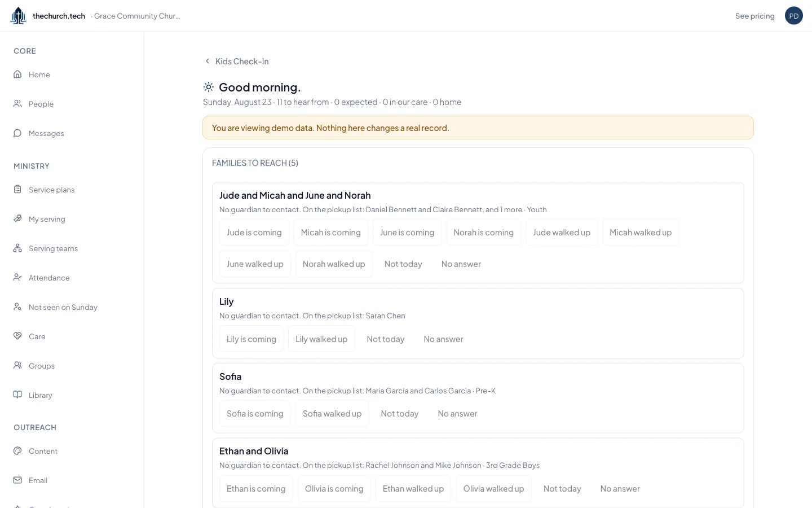Mark Ethan is coming
The height and width of the screenshot is (508, 812).
point(256,489)
